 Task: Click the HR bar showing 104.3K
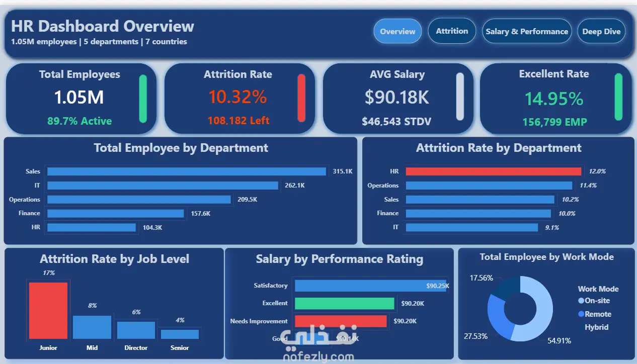pyautogui.click(x=92, y=228)
